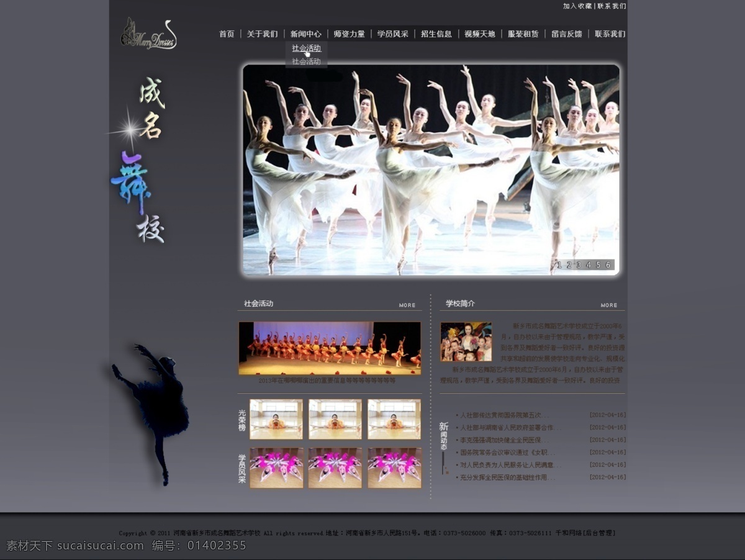Click the 千和网络 footer link
745x560 pixels.
(569, 533)
